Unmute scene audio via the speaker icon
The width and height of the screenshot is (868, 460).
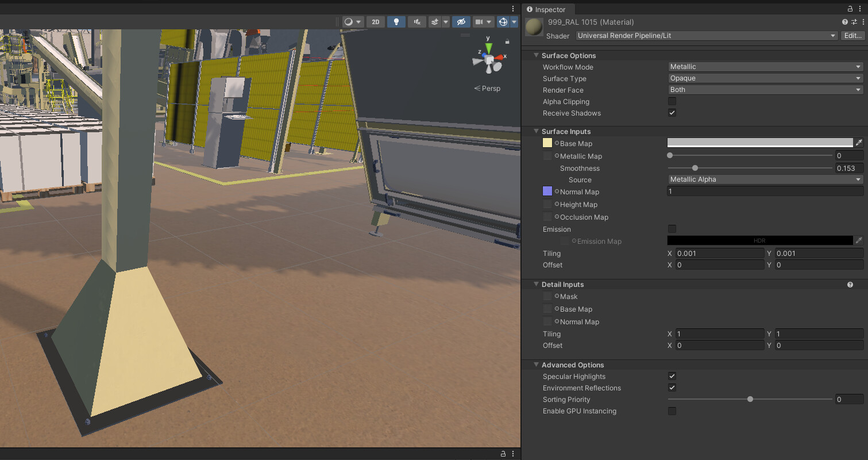[x=416, y=22]
